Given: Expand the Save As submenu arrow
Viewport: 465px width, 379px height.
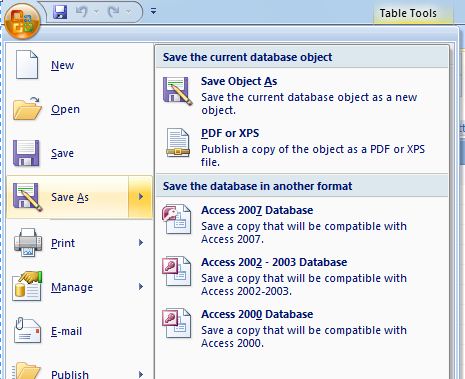Looking at the screenshot, I should pos(141,197).
